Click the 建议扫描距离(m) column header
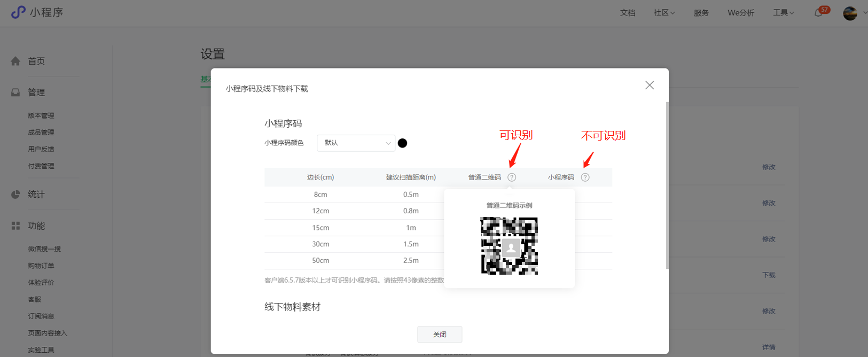868x357 pixels. point(411,177)
